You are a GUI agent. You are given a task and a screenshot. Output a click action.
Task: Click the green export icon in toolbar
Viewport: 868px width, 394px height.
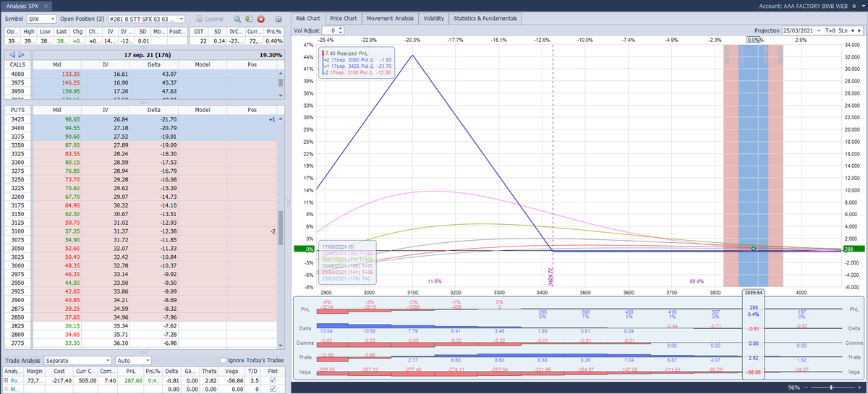pyautogui.click(x=248, y=19)
